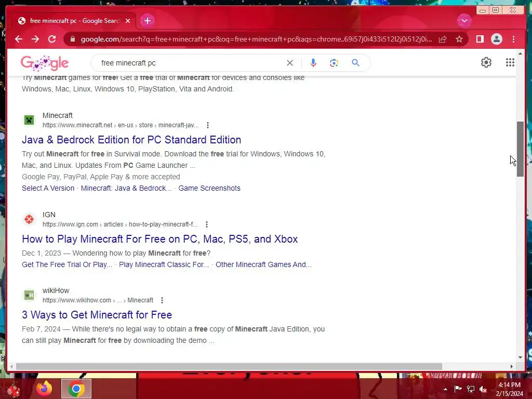Viewport: 532px width, 399px height.
Task: Submit search with the magnifier icon
Action: (355, 63)
